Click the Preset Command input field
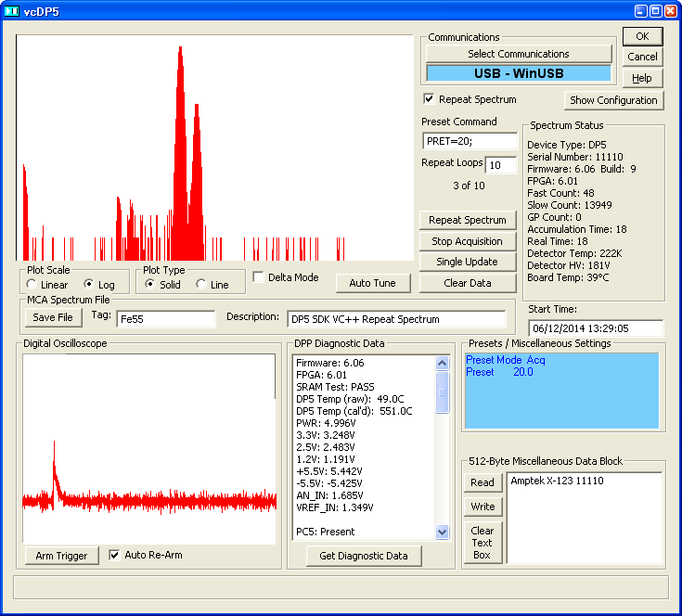Image resolution: width=682 pixels, height=616 pixels. tap(470, 141)
